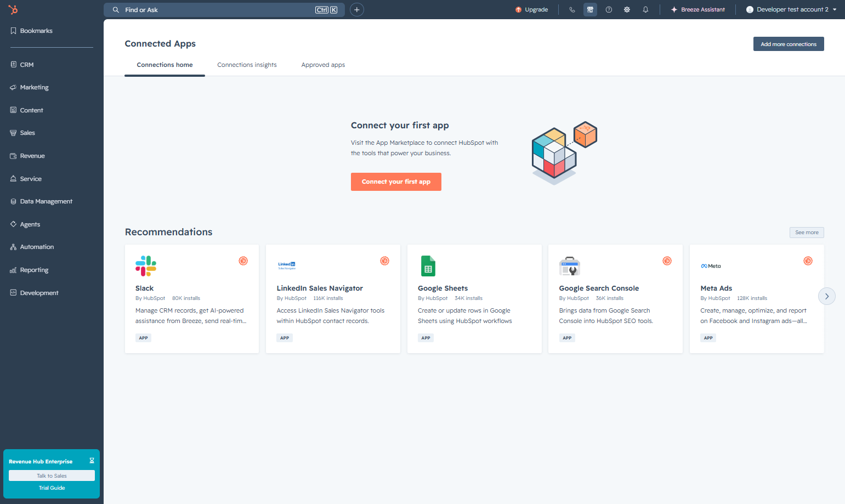Click the HubSpot badge on Meta Ads card
Image resolution: width=845 pixels, height=504 pixels.
point(808,261)
